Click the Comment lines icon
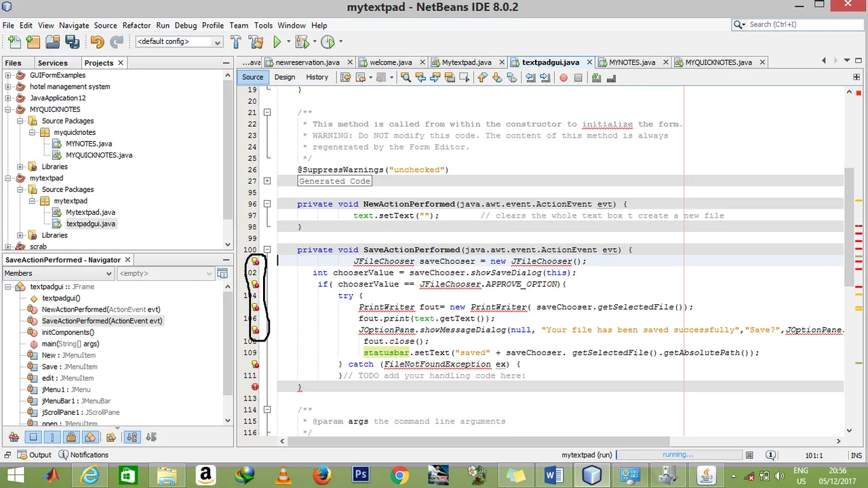 tap(596, 77)
